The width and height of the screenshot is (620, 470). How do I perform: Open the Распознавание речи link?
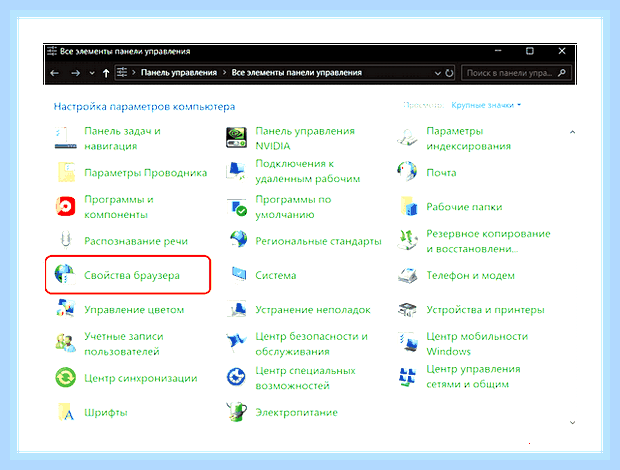[x=136, y=241]
